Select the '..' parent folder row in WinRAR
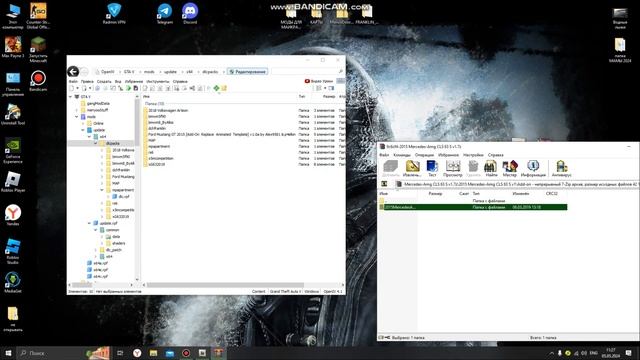 473,201
